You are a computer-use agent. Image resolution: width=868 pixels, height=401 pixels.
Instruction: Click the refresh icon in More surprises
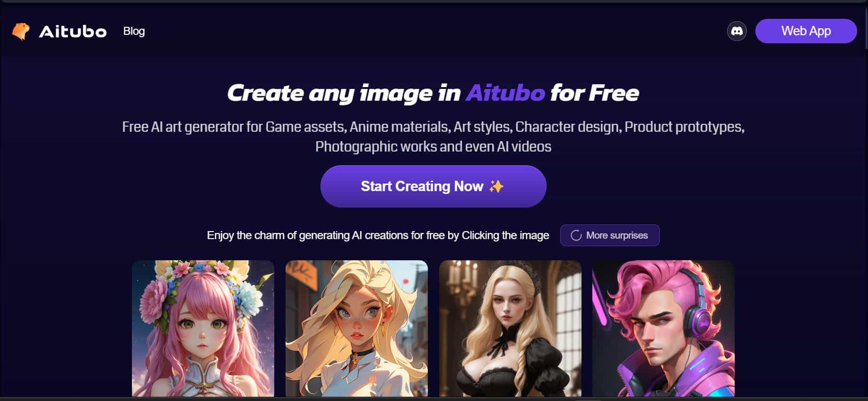(x=576, y=235)
